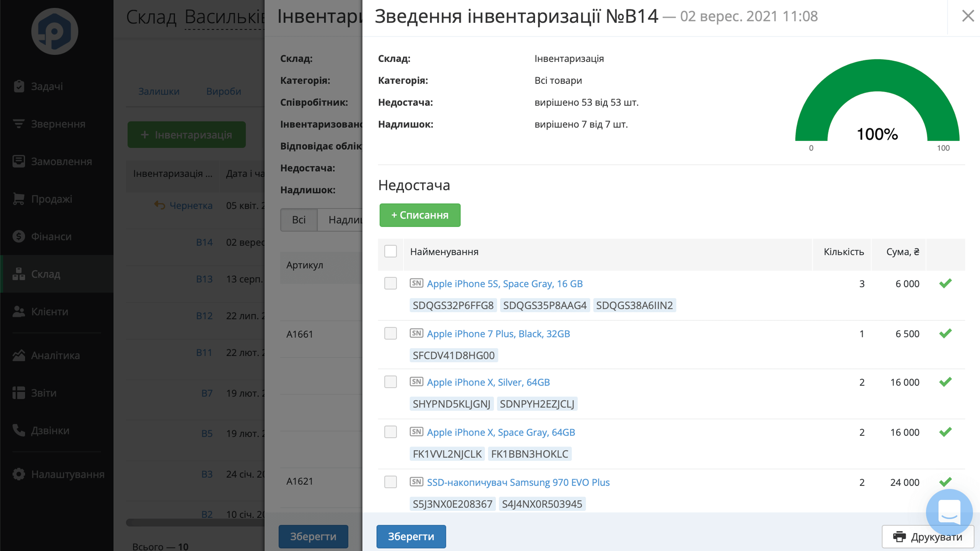Open Apple iPhone X, Silver, 64GB link
Screen dimensions: 980x551
point(488,382)
